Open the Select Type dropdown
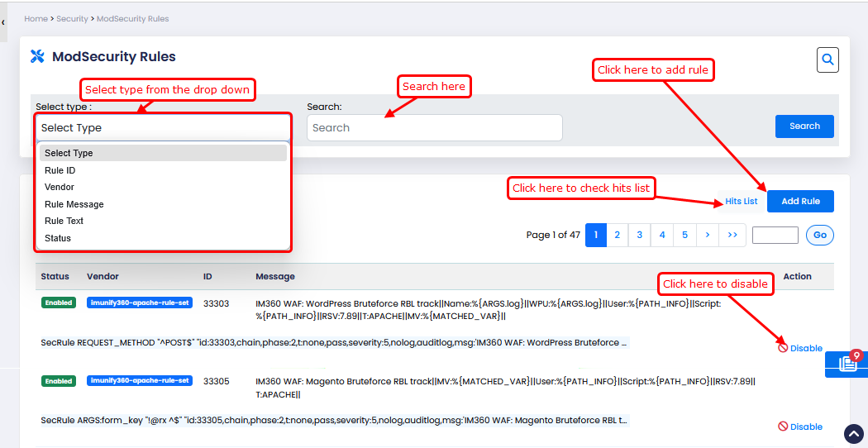Screen dimensions: 868x448 [x=163, y=128]
